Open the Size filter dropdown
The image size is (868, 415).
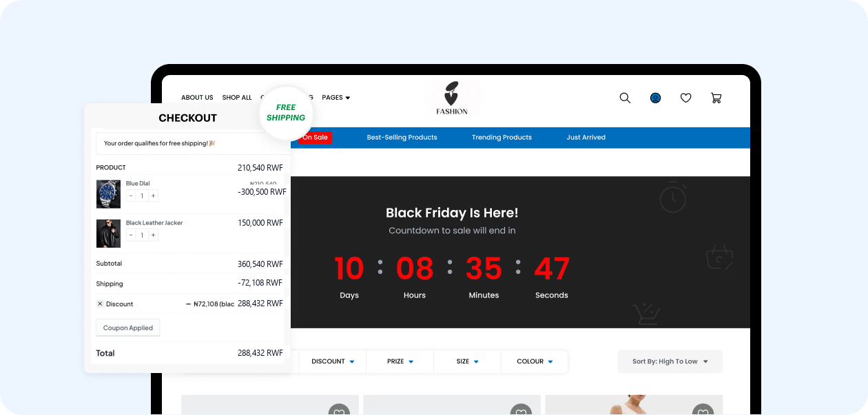click(467, 361)
